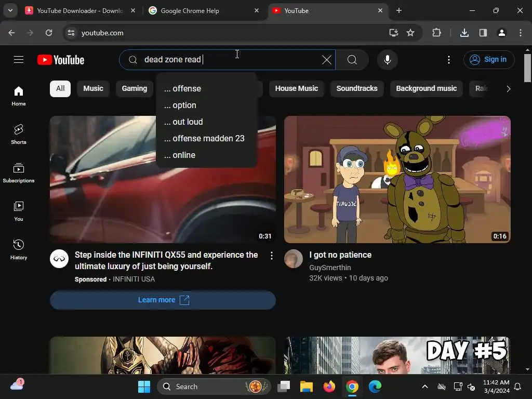Choose the '... option' search suggestion

click(x=206, y=105)
